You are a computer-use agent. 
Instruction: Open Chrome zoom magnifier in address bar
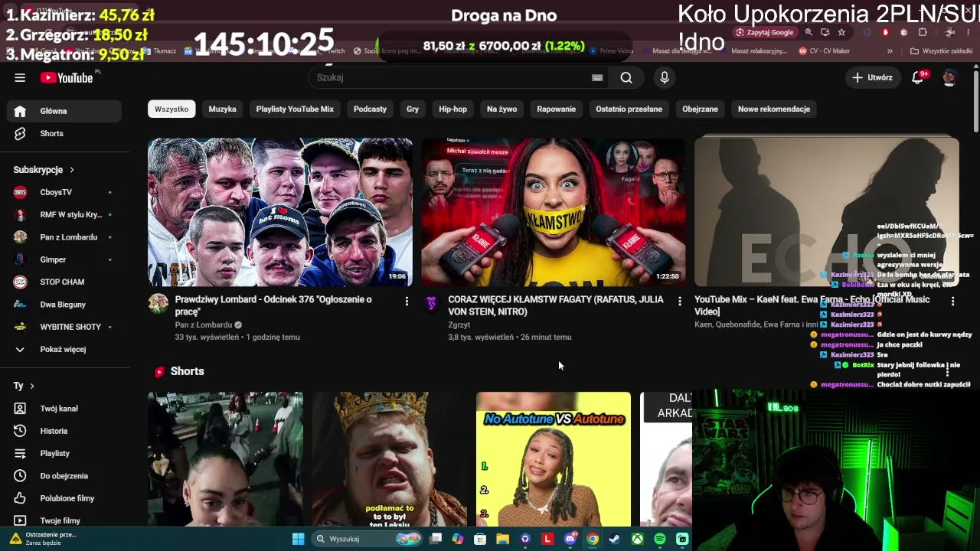(x=808, y=32)
